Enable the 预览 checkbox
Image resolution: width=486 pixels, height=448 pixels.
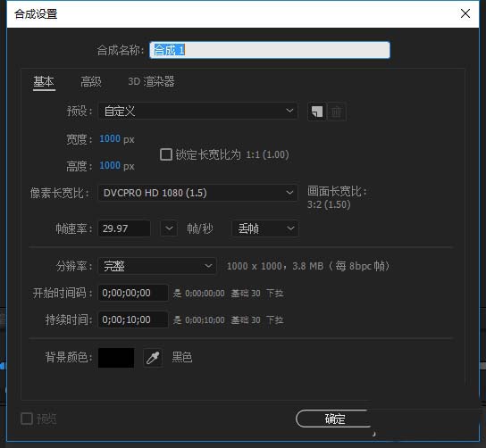coord(27,419)
